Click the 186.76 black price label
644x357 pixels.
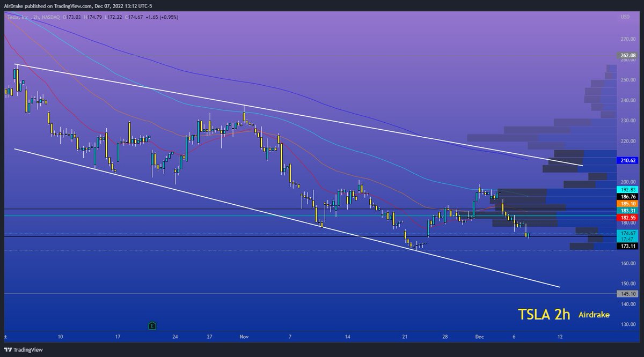(x=626, y=197)
